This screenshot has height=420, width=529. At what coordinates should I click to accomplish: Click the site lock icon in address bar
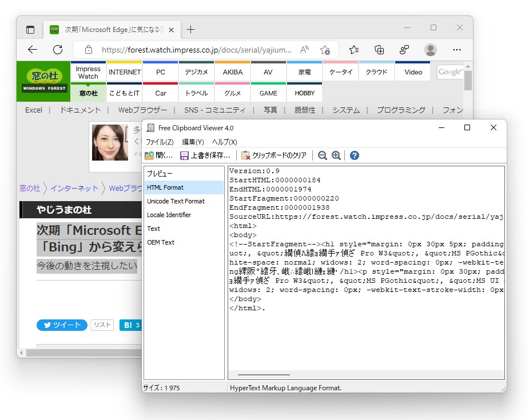89,50
